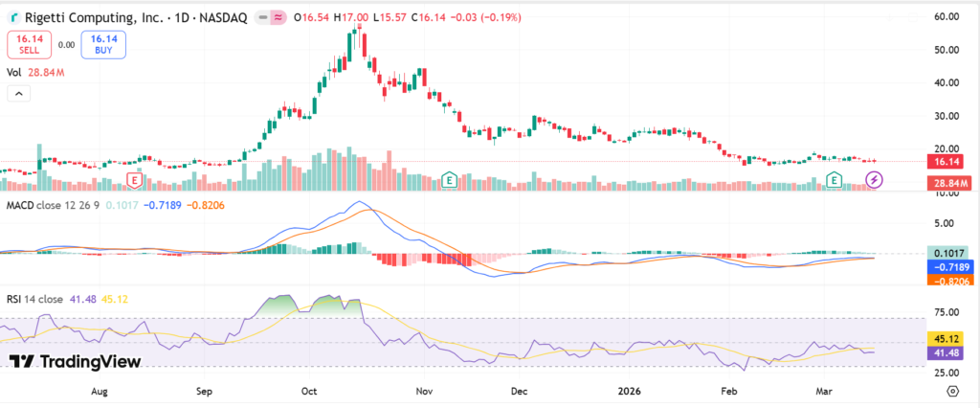Click the Rigetti Computing symbol logo icon
Viewport: 980px width, 408px height.
coord(13,17)
